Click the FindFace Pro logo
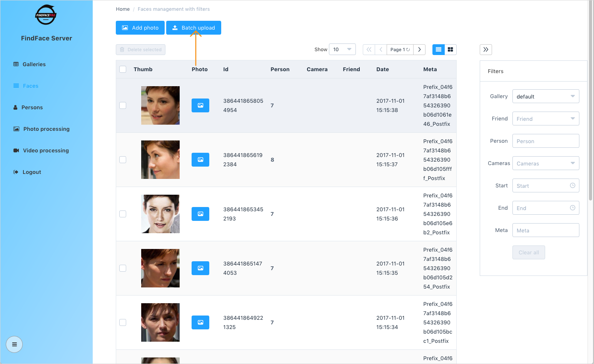 point(46,15)
